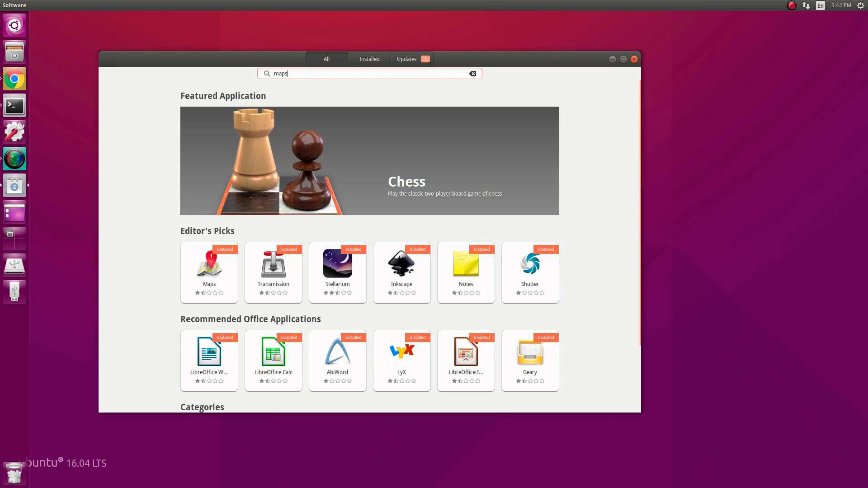Open the LibreOffice Calc tile
This screenshot has height=488, width=868.
[x=274, y=361]
